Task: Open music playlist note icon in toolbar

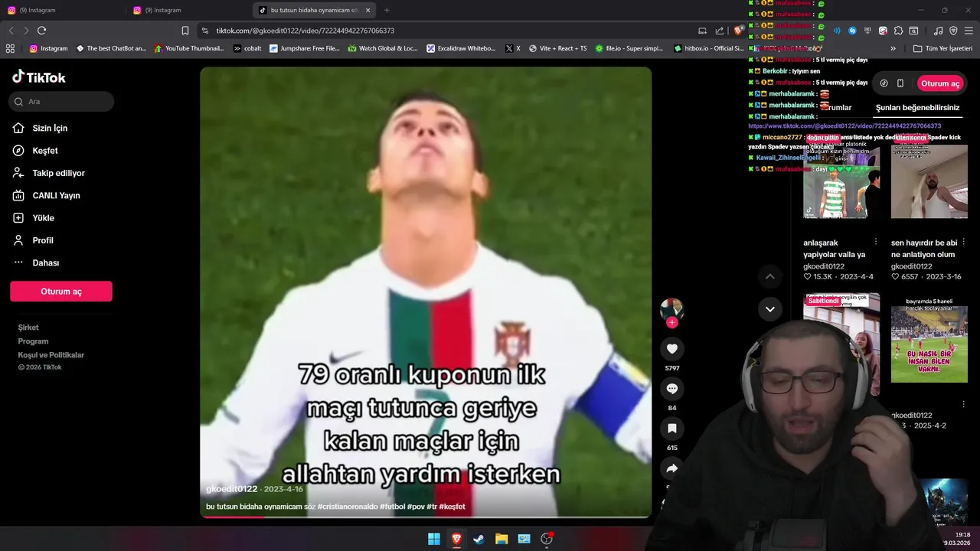Action: pos(938,31)
